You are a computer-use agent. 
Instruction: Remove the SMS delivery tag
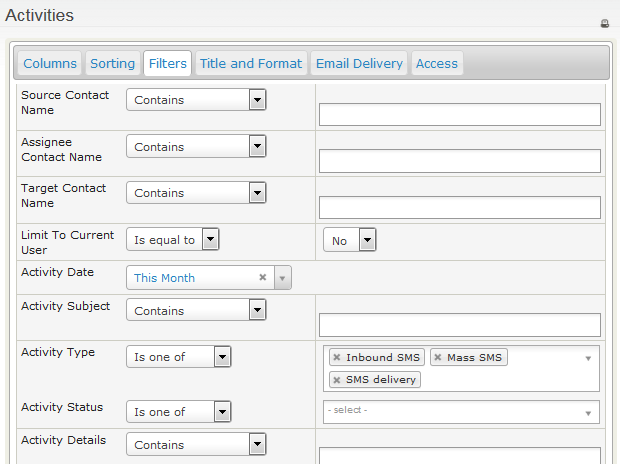(337, 380)
